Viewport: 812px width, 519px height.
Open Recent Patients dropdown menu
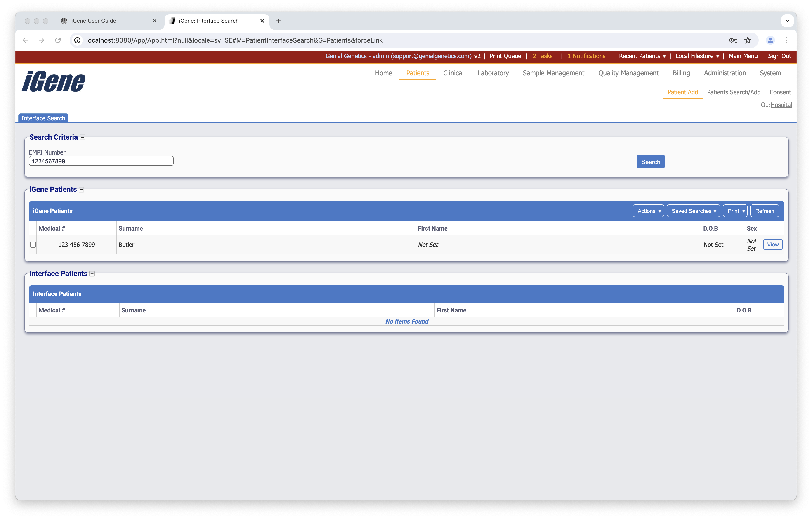point(642,56)
